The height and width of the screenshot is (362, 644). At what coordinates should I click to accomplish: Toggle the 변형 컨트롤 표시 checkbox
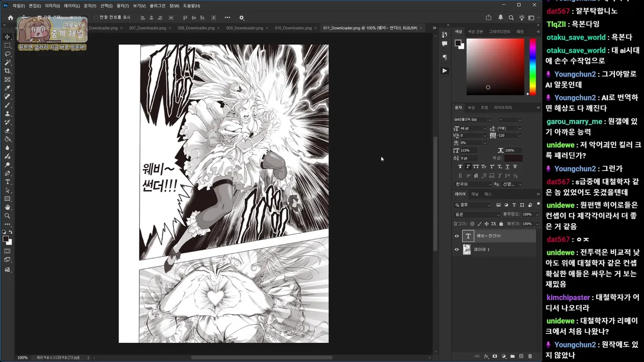[x=96, y=18]
